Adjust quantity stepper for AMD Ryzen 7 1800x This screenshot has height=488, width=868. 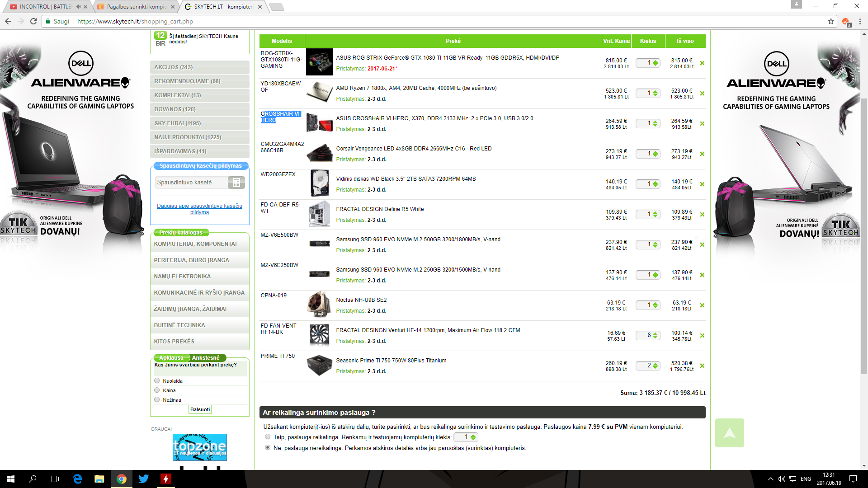pyautogui.click(x=655, y=94)
